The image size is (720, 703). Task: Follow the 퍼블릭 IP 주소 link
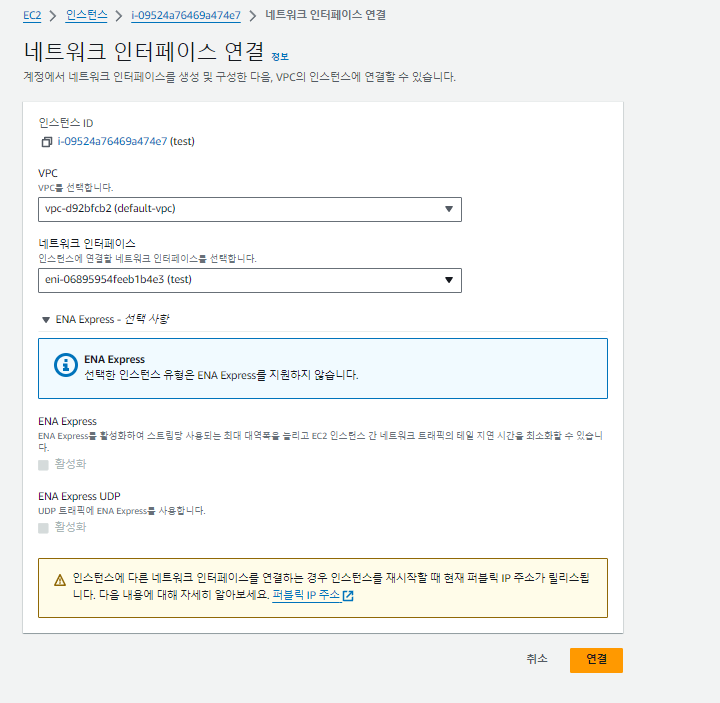coord(305,595)
